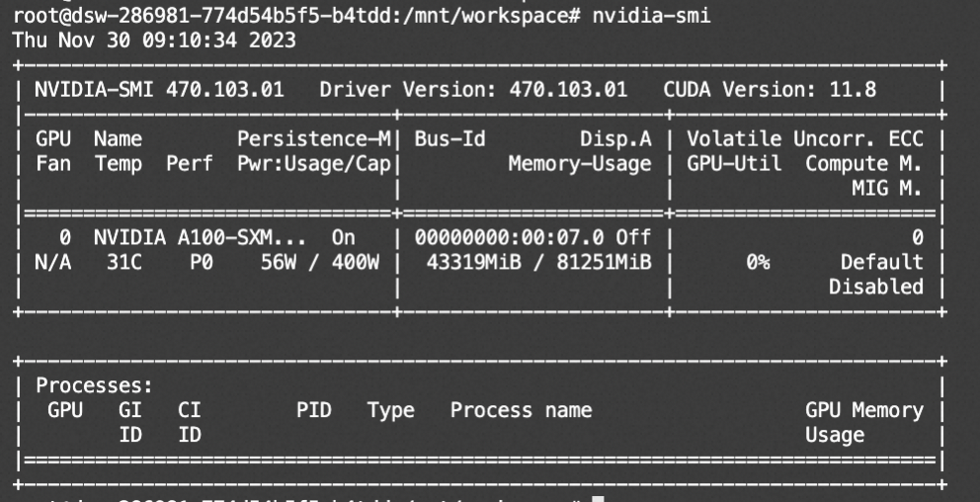
Task: Click the PID column header
Action: point(313,410)
